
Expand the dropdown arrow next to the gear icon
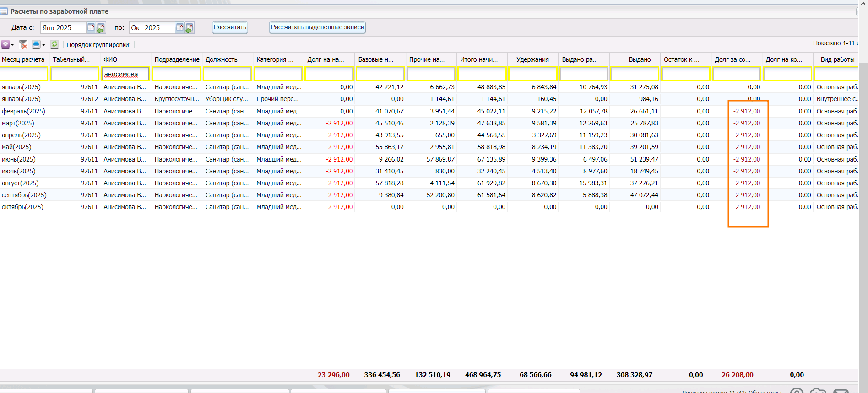(x=12, y=45)
